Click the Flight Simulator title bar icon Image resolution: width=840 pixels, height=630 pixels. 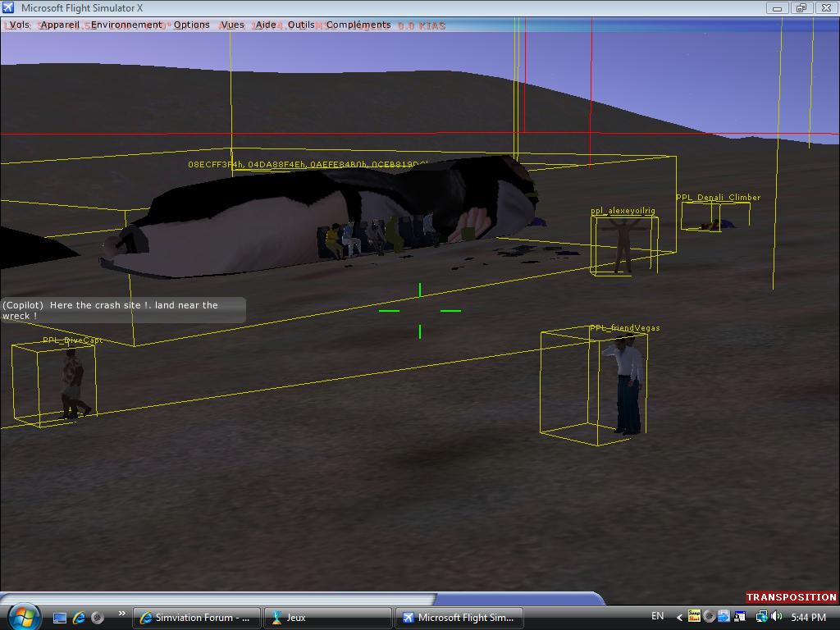9,8
